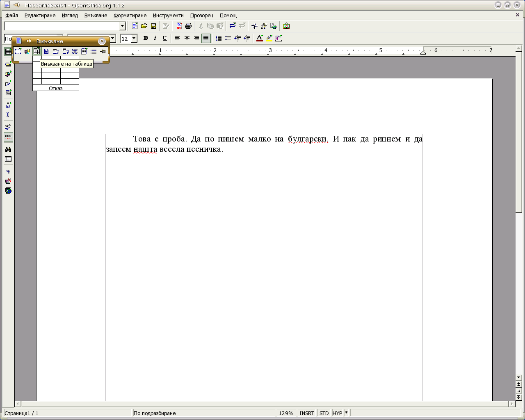This screenshot has height=420, width=525.
Task: Close the Вмъкване floating toolbar
Action: (x=102, y=41)
